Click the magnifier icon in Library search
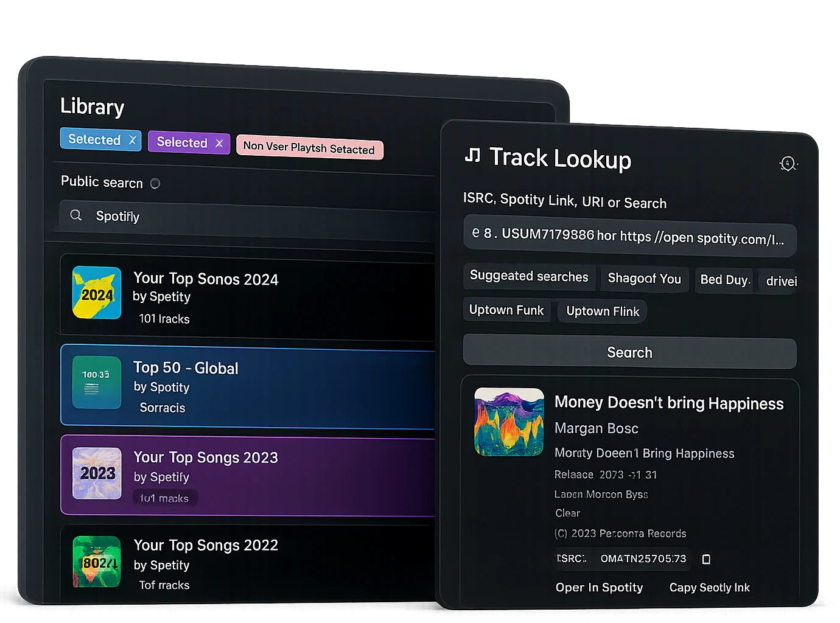 click(76, 215)
